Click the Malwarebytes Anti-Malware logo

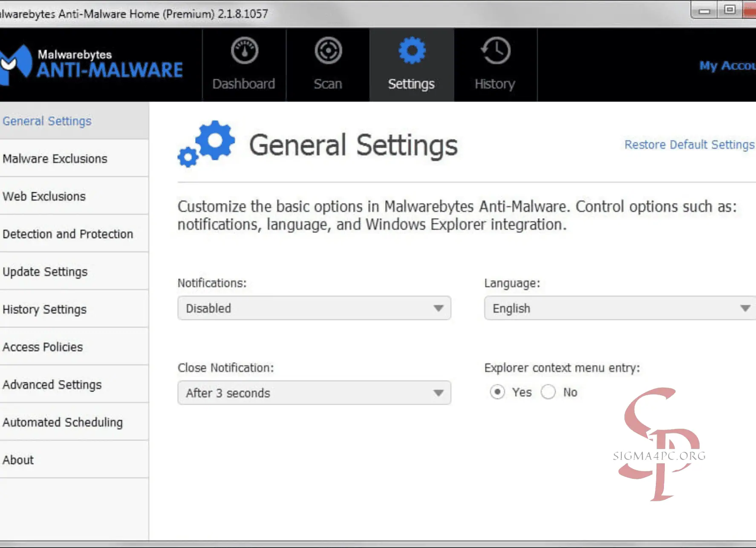(91, 64)
